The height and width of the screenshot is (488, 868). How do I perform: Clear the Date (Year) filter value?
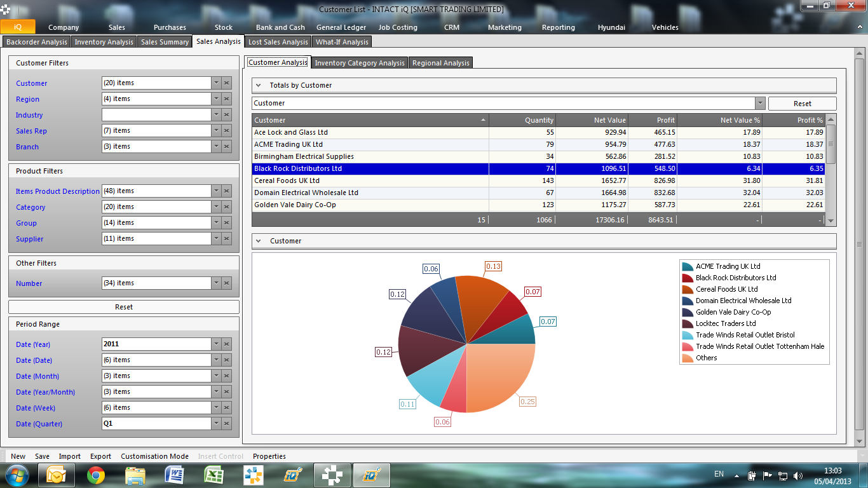pyautogui.click(x=227, y=344)
